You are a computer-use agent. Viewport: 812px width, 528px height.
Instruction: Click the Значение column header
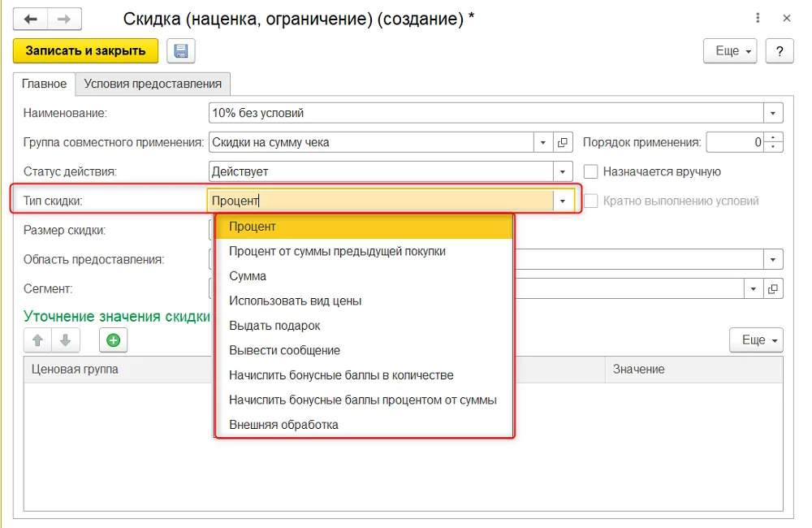(x=693, y=370)
